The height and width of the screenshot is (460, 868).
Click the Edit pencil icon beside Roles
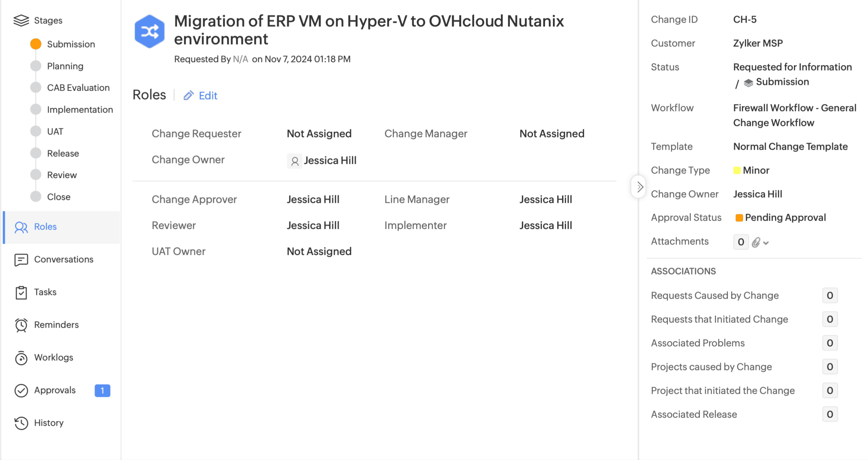click(x=188, y=95)
